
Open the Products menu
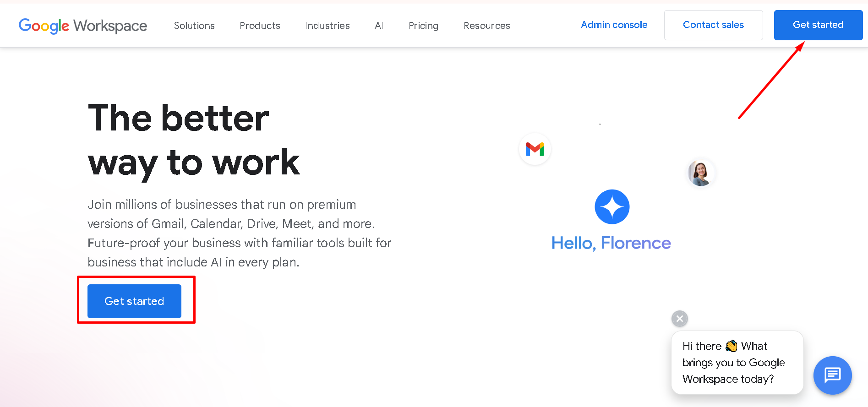pyautogui.click(x=260, y=26)
